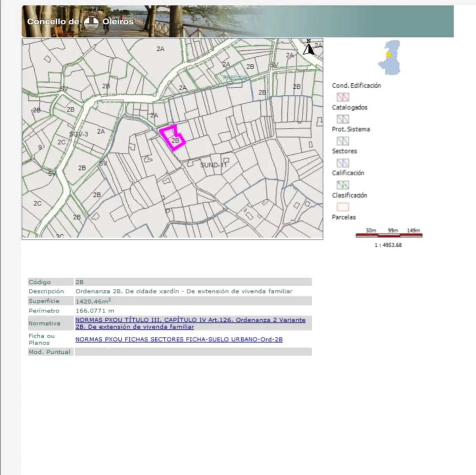This screenshot has width=476, height=475.
Task: Click the Concello de header text
Action: 53,22
